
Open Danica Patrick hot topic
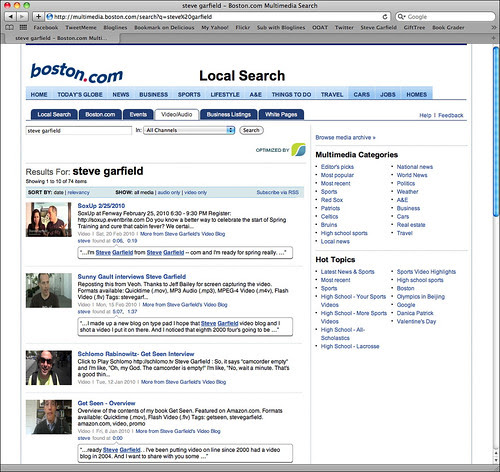pyautogui.click(x=415, y=313)
